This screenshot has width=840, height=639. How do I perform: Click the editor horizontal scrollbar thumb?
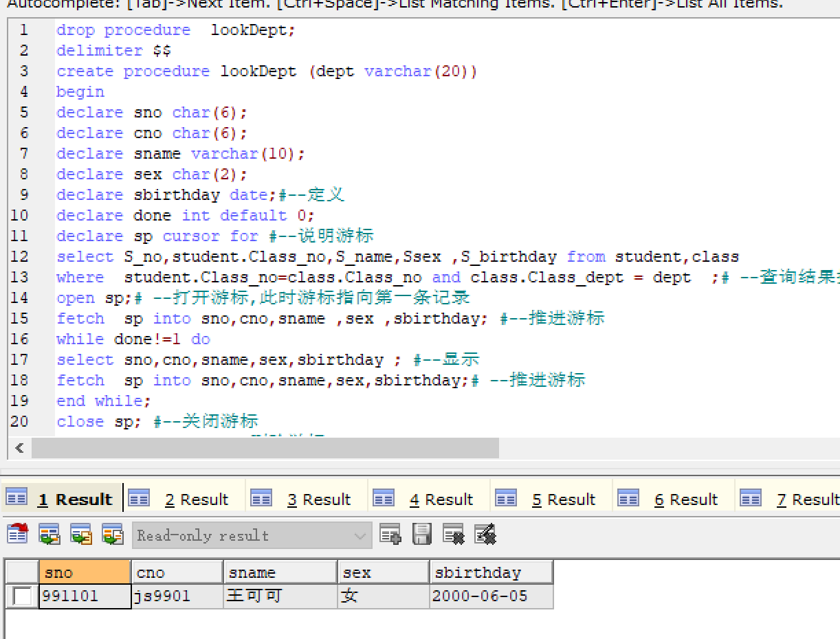265,448
